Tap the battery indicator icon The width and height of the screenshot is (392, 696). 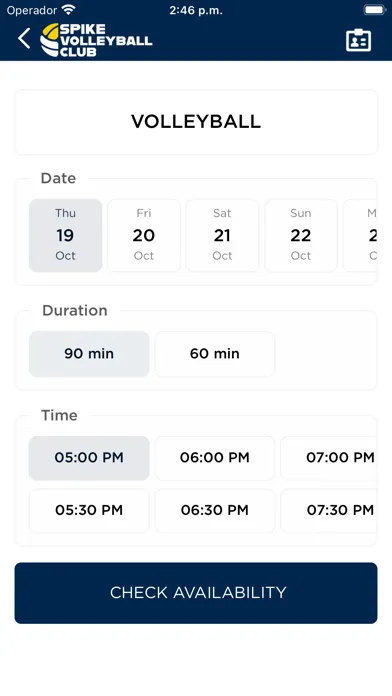[375, 10]
